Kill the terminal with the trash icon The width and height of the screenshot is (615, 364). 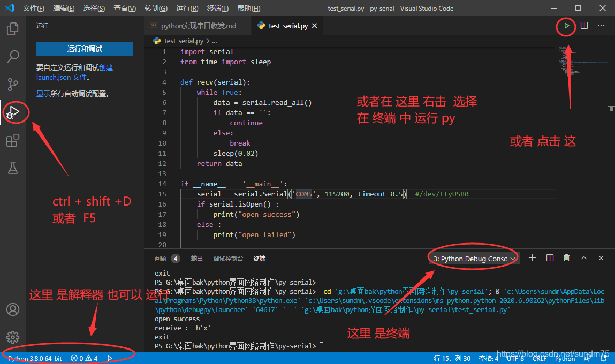pyautogui.click(x=566, y=258)
